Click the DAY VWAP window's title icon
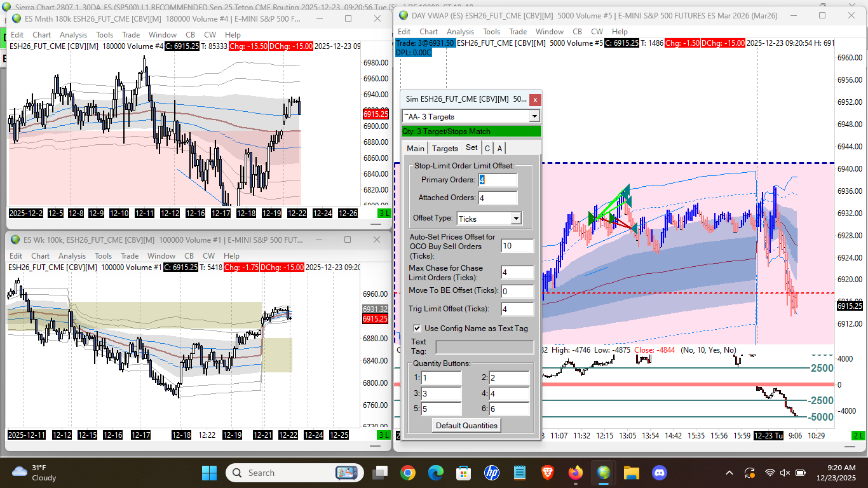This screenshot has height=488, width=868. [x=403, y=15]
